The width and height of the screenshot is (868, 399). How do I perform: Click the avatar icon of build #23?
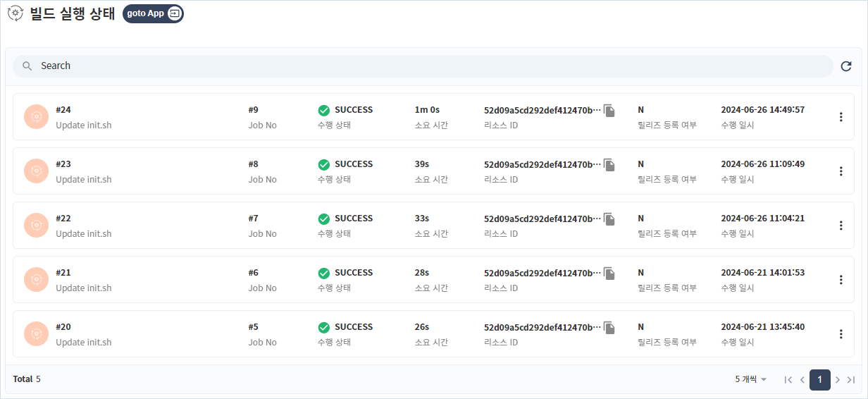pos(36,171)
